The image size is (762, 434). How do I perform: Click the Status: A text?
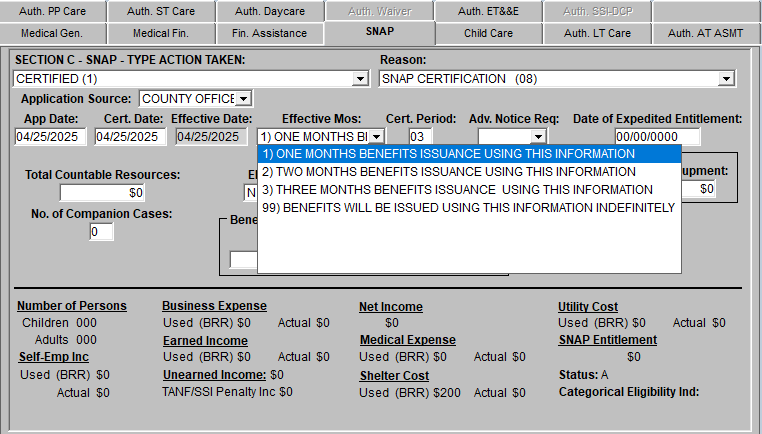coord(583,375)
